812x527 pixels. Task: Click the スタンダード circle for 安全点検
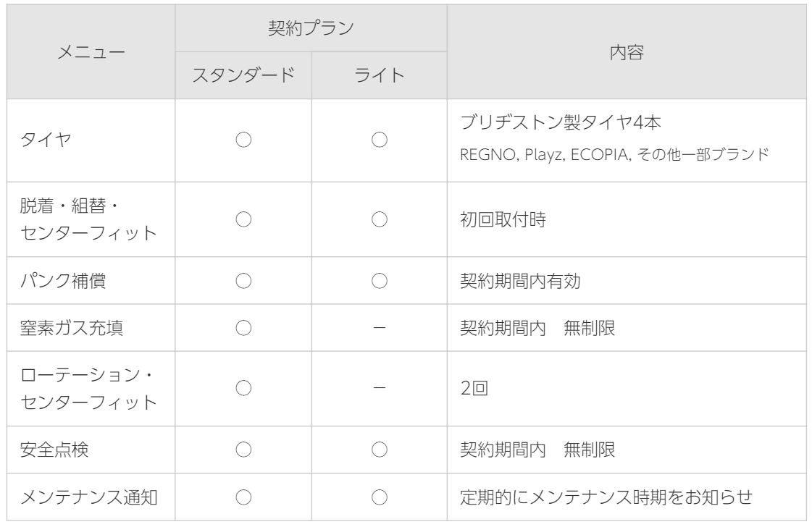(x=242, y=451)
